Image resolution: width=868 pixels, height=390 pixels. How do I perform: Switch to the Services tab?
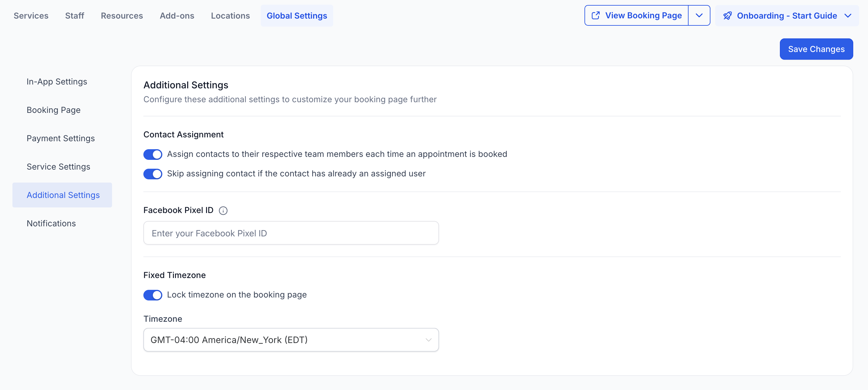click(x=31, y=16)
